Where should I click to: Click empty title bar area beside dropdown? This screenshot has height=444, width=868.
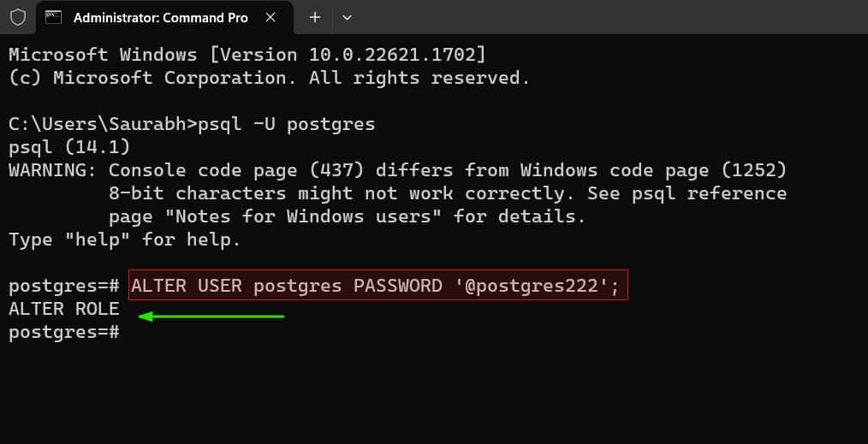click(x=609, y=17)
